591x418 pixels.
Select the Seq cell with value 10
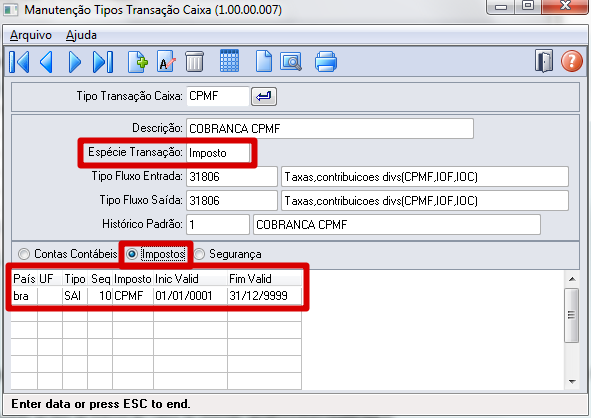point(100,296)
